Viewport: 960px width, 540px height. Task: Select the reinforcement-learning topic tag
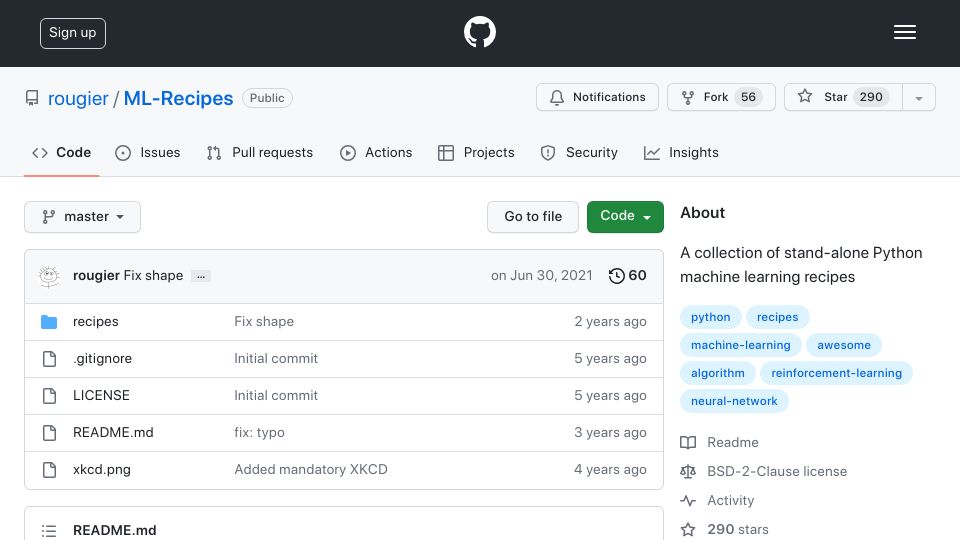[x=836, y=373]
